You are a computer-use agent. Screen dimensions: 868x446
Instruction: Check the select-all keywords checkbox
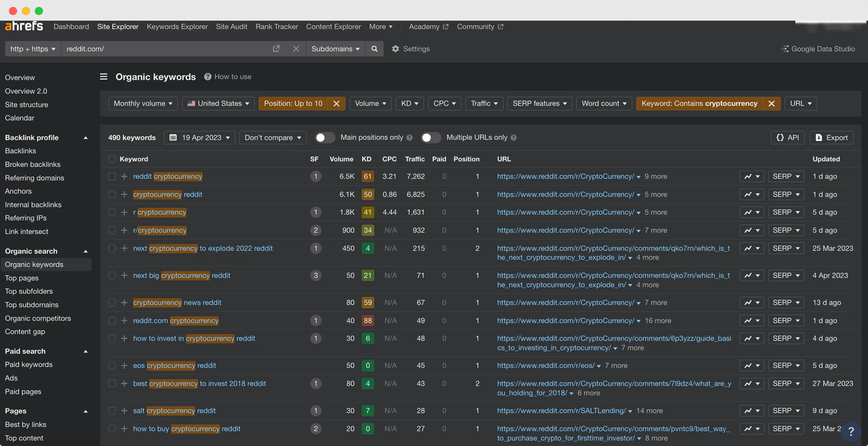(x=112, y=159)
